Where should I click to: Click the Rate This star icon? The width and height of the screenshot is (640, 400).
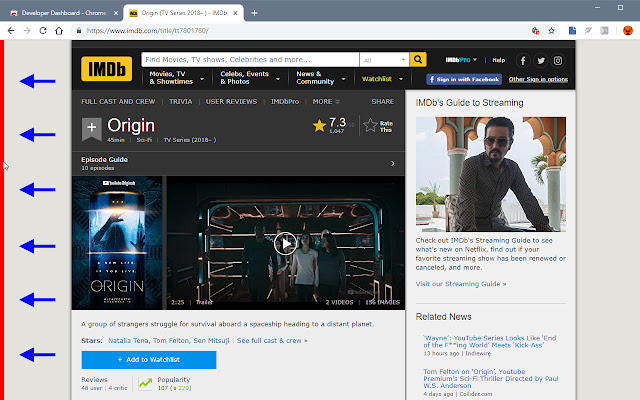371,125
